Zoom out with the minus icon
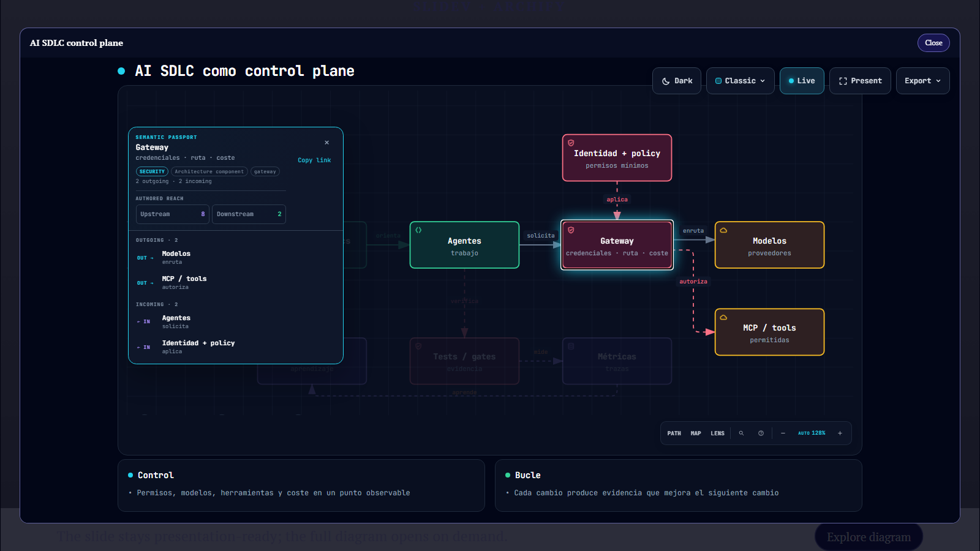 pos(783,433)
